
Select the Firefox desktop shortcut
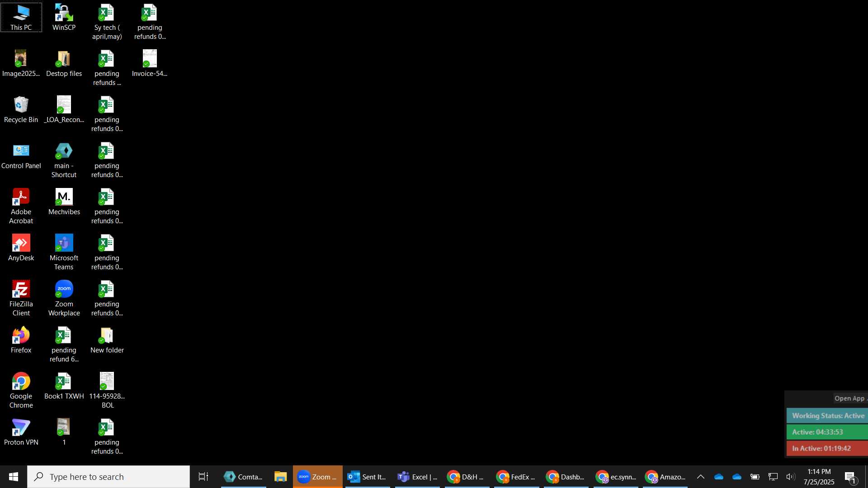pos(21,340)
